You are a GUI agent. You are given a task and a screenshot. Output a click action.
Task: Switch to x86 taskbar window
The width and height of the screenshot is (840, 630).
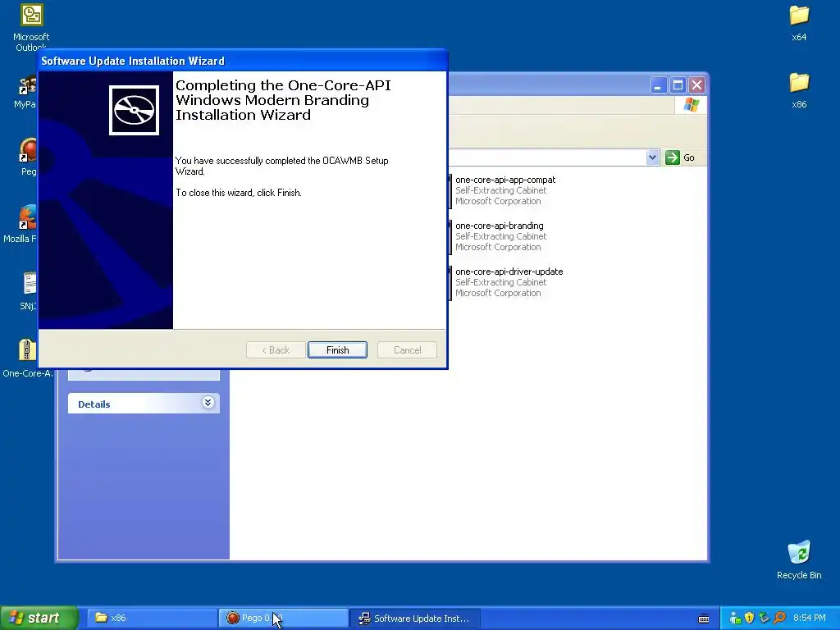coord(152,618)
